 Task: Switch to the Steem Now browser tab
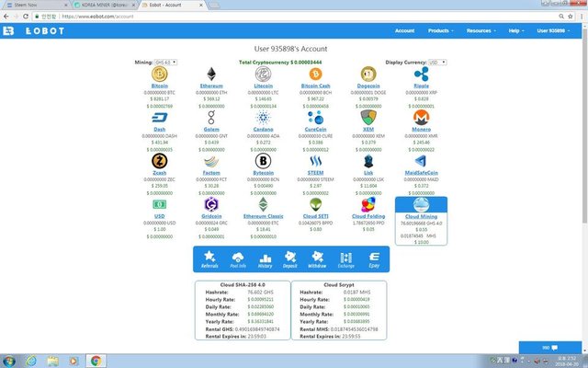[36, 6]
